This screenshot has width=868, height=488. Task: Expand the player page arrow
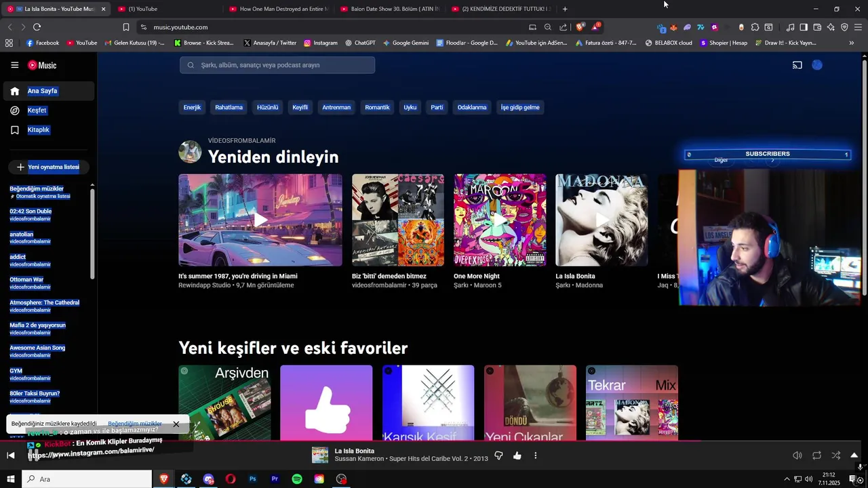(854, 455)
